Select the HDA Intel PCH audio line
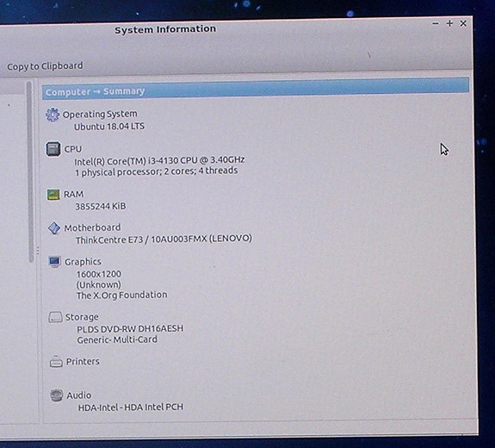495x448 pixels. click(x=131, y=407)
